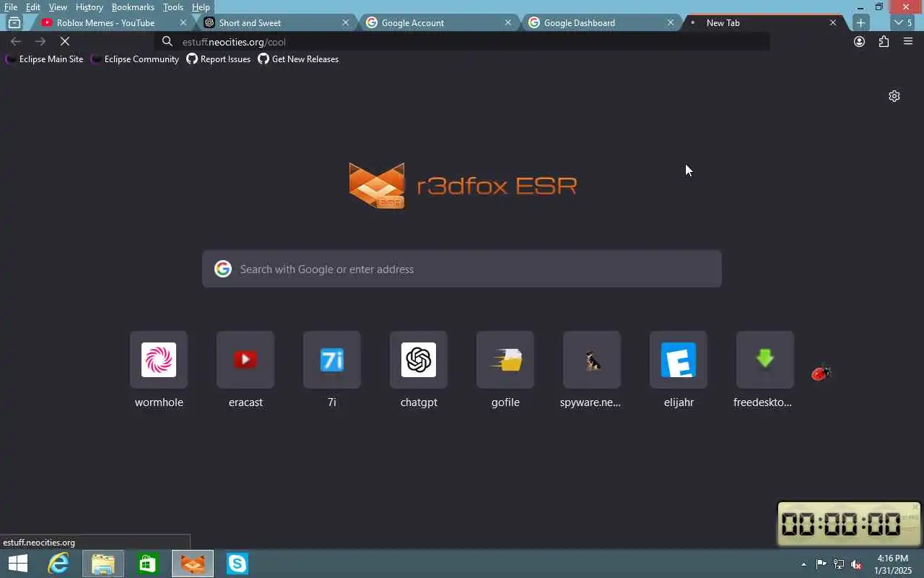The image size is (924, 578).
Task: Open the History menu
Action: point(89,7)
